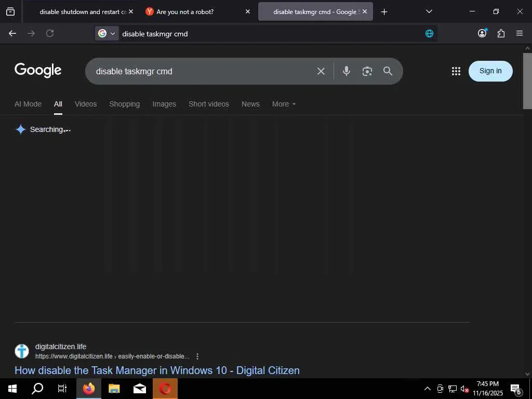Click the Sign in button
The image size is (532, 399).
point(490,71)
